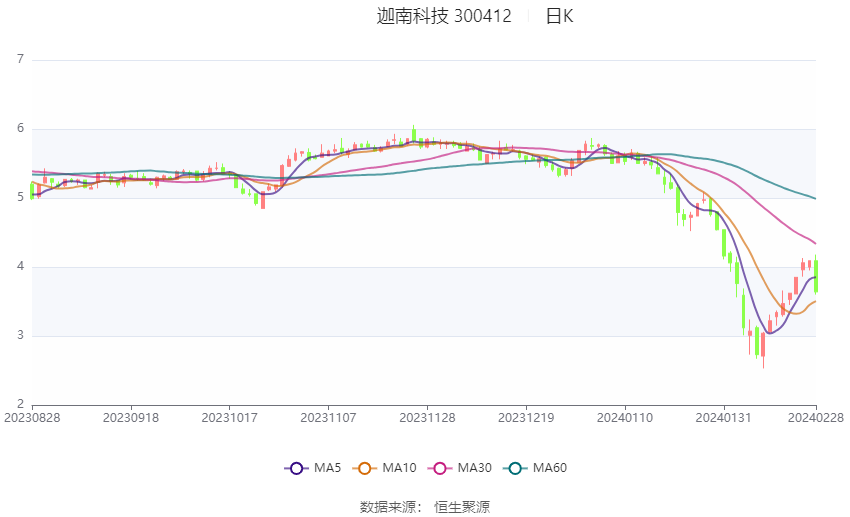Click the x-axis date label 20240228
Image resolution: width=850 pixels, height=517 pixels.
816,418
